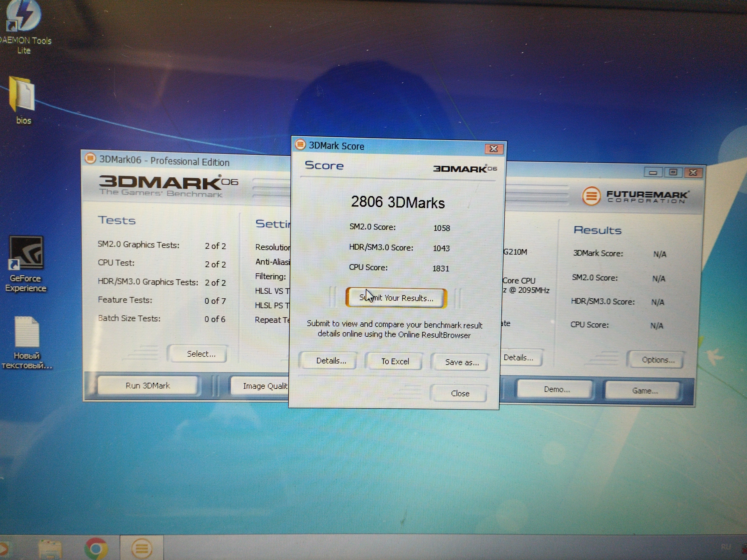Open the bios folder on the desktop
747x560 pixels.
coord(23,100)
